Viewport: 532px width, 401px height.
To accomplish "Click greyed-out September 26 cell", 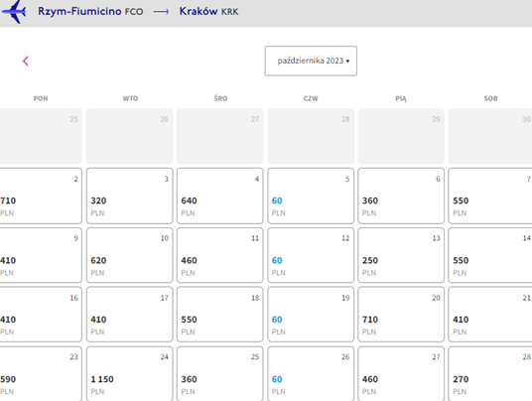I will point(130,136).
